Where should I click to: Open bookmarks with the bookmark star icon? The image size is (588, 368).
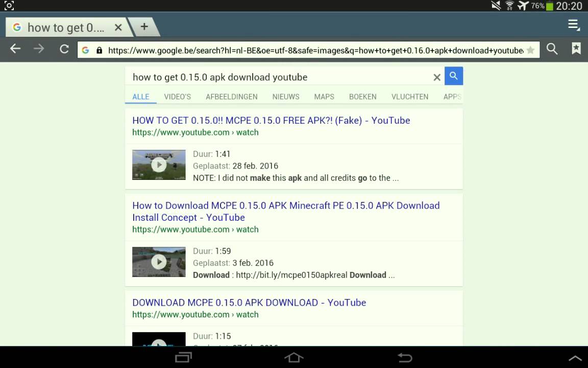click(576, 49)
